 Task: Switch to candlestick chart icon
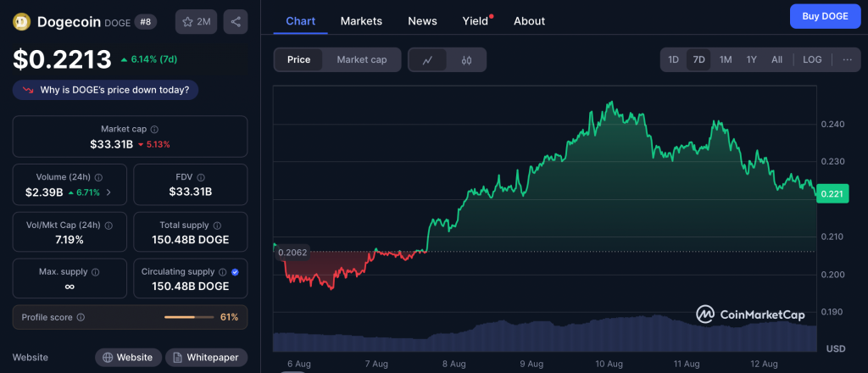pos(466,60)
